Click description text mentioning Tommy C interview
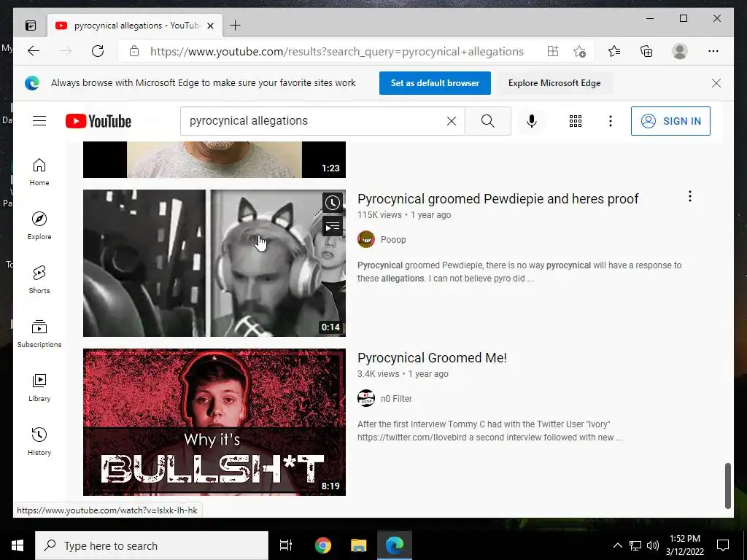 coord(489,430)
